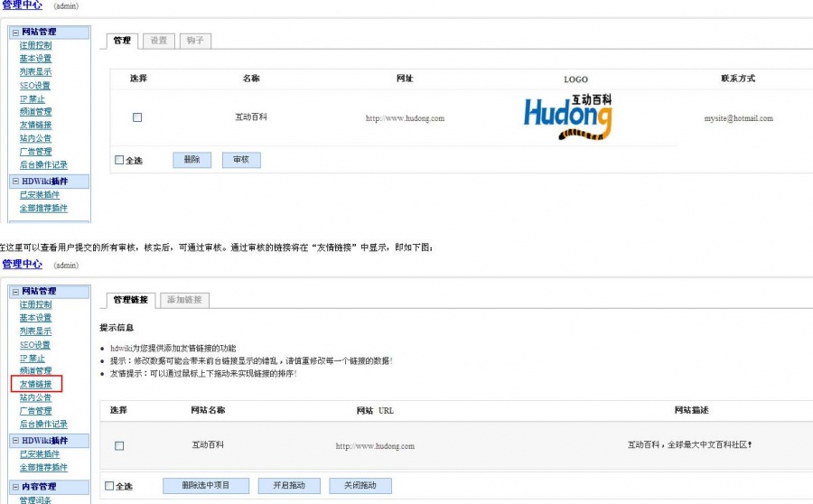
Task: Select the 管理链接 tab
Action: click(131, 300)
